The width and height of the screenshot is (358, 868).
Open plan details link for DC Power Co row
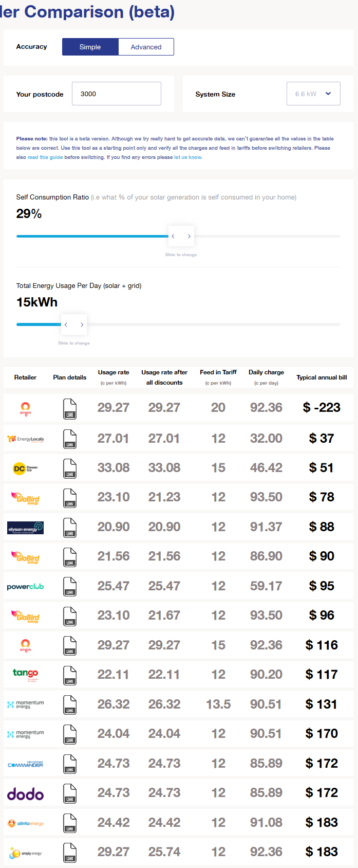click(70, 468)
